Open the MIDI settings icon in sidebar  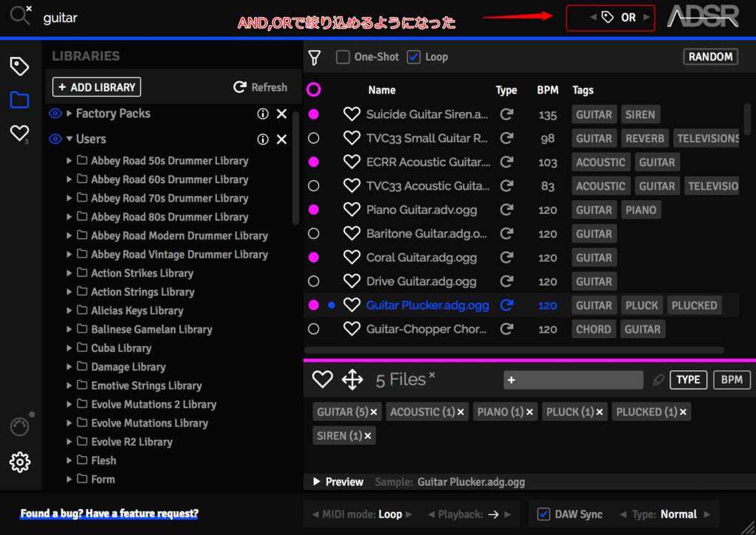(x=20, y=427)
